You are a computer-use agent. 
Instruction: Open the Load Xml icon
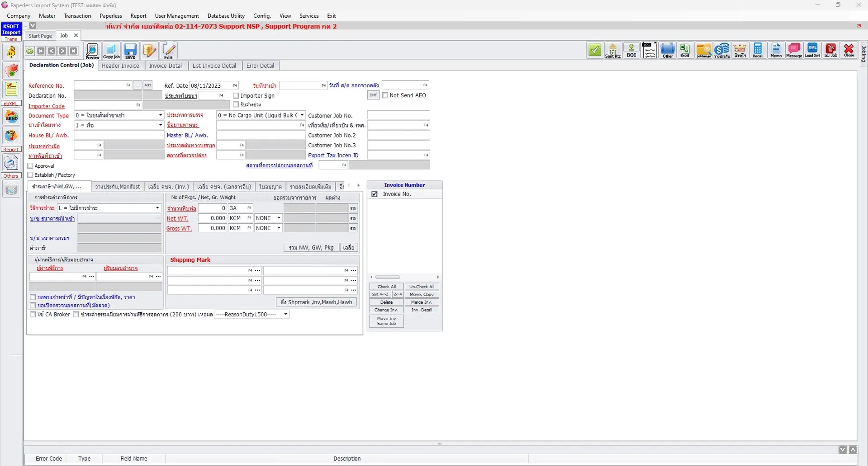click(812, 51)
